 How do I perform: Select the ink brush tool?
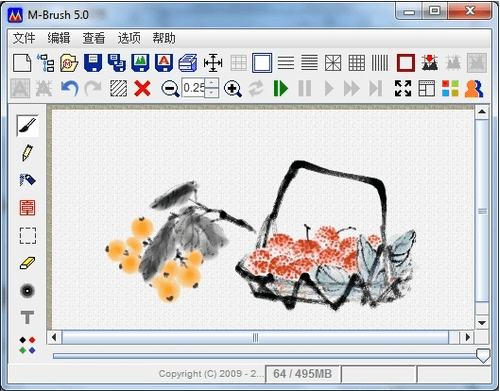coord(27,125)
